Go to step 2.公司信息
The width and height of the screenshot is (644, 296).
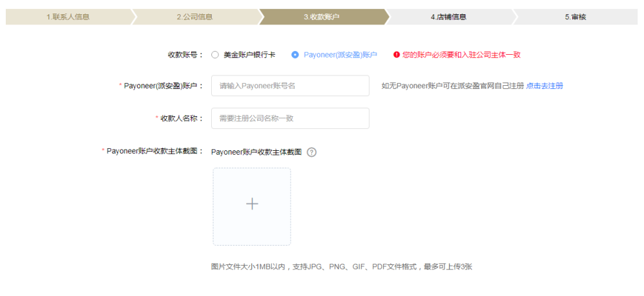tap(194, 17)
